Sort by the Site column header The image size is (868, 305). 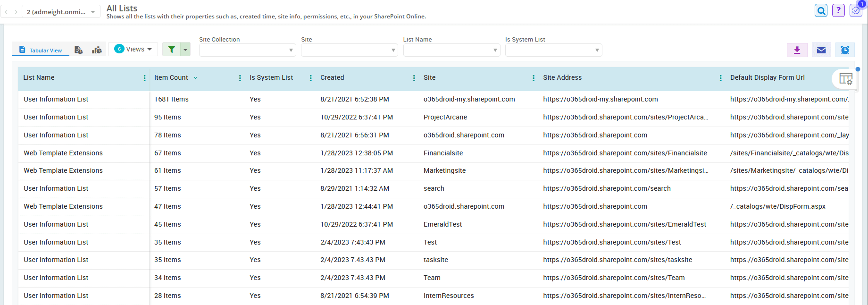429,77
